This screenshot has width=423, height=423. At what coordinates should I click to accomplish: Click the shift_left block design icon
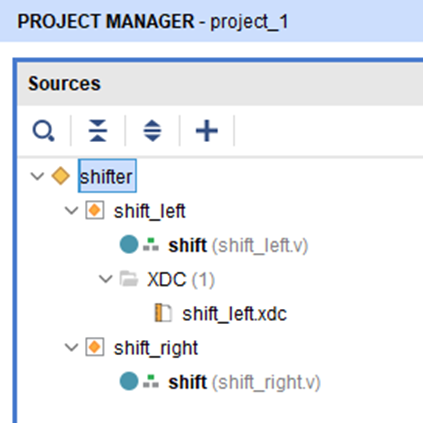pos(95,210)
